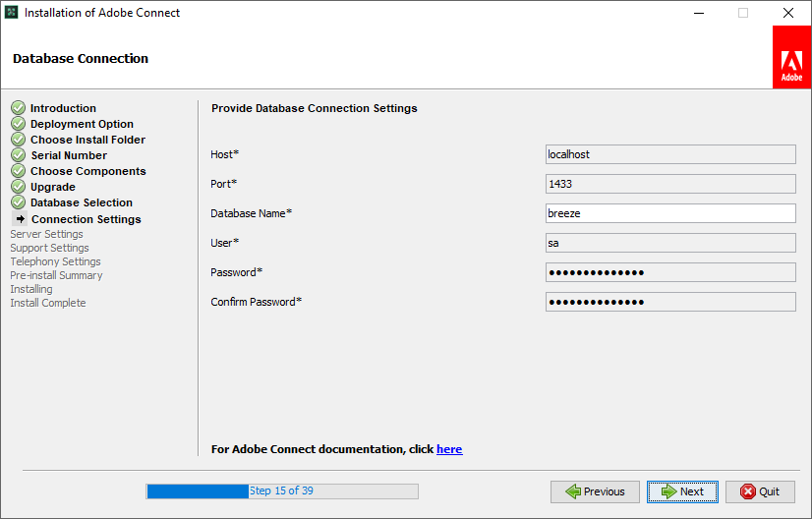This screenshot has width=812, height=519.
Task: Click the User field containing sa
Action: point(670,243)
